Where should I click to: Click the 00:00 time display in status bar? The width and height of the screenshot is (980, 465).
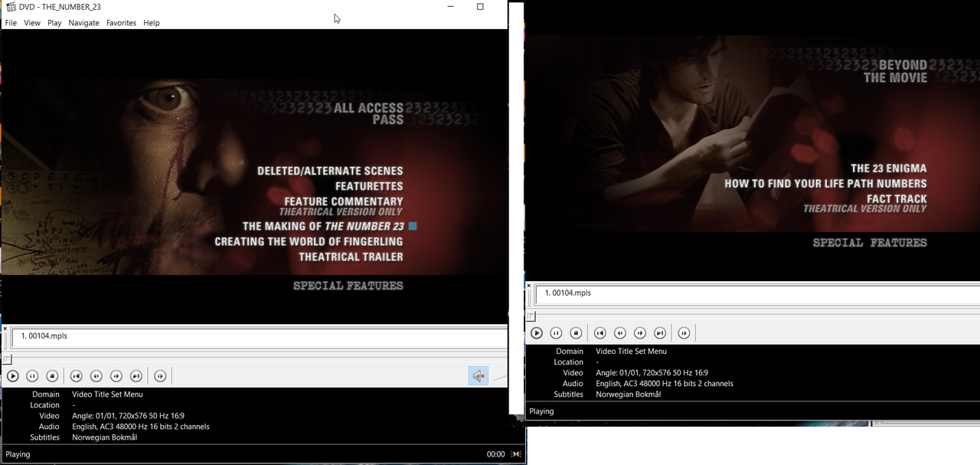pyautogui.click(x=495, y=454)
